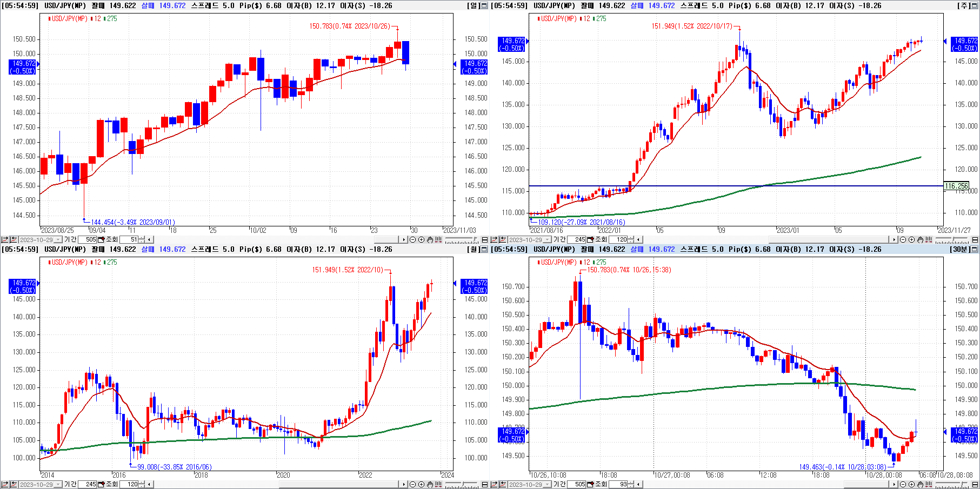Click the spinner next to count 93 in the 30-minute chart
980x489 pixels.
631,484
